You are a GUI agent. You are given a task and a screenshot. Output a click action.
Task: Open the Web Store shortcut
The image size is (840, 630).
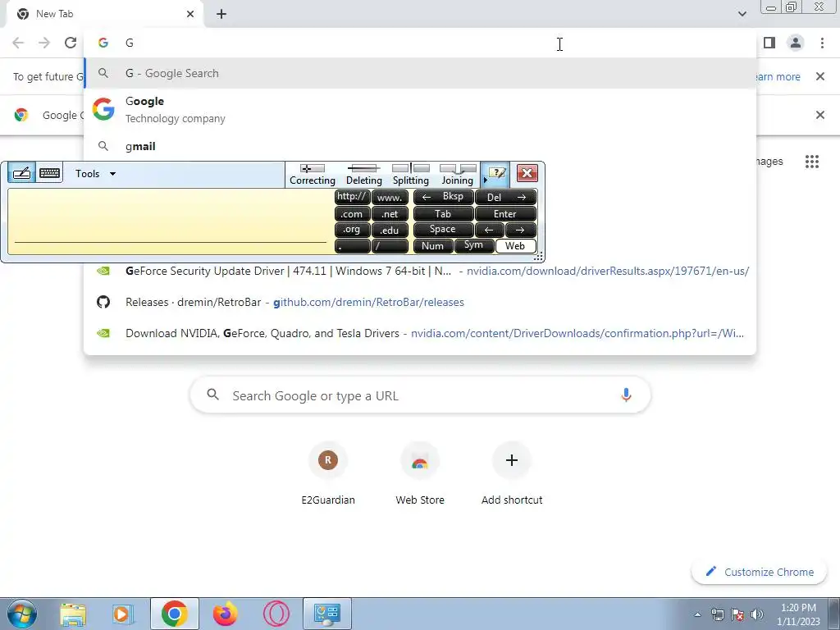(x=420, y=473)
